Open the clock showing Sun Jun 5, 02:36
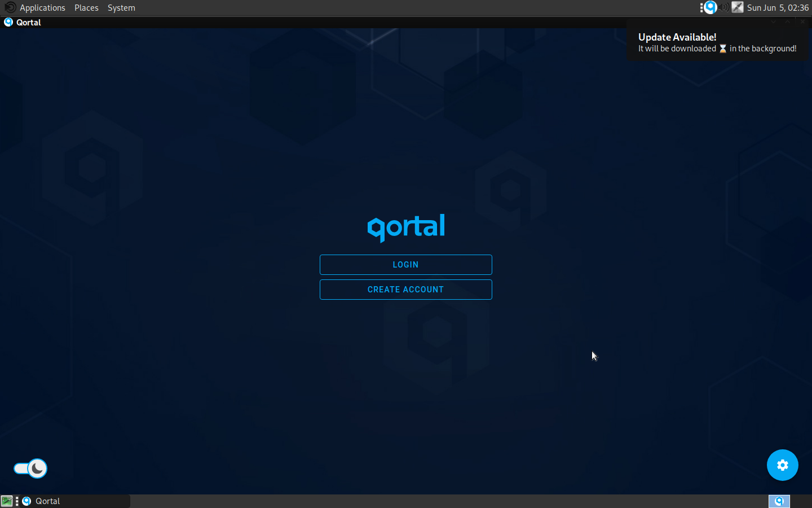812x508 pixels. pos(778,8)
